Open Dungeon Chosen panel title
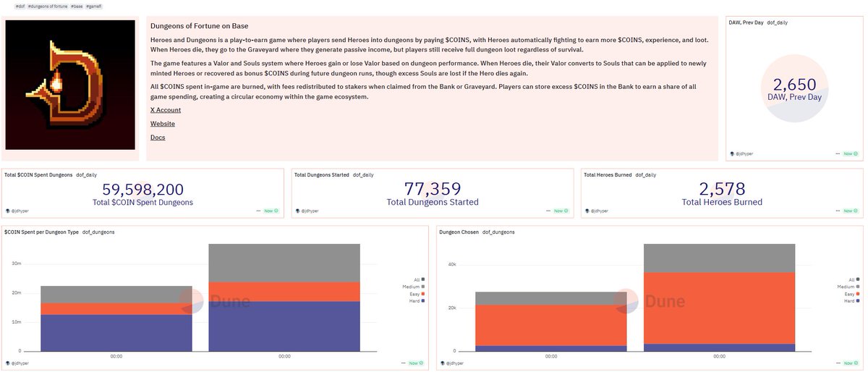The width and height of the screenshot is (868, 372). [x=459, y=232]
